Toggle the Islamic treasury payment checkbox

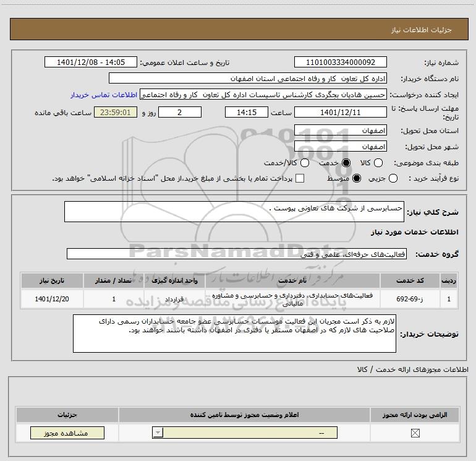click(300, 178)
